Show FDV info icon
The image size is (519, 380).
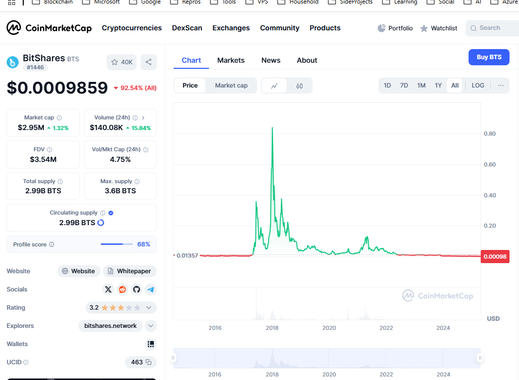pos(50,150)
